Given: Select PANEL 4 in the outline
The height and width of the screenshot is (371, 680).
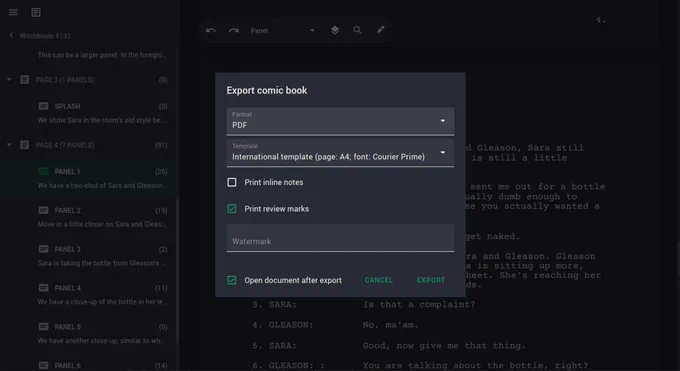Looking at the screenshot, I should pyautogui.click(x=88, y=294).
